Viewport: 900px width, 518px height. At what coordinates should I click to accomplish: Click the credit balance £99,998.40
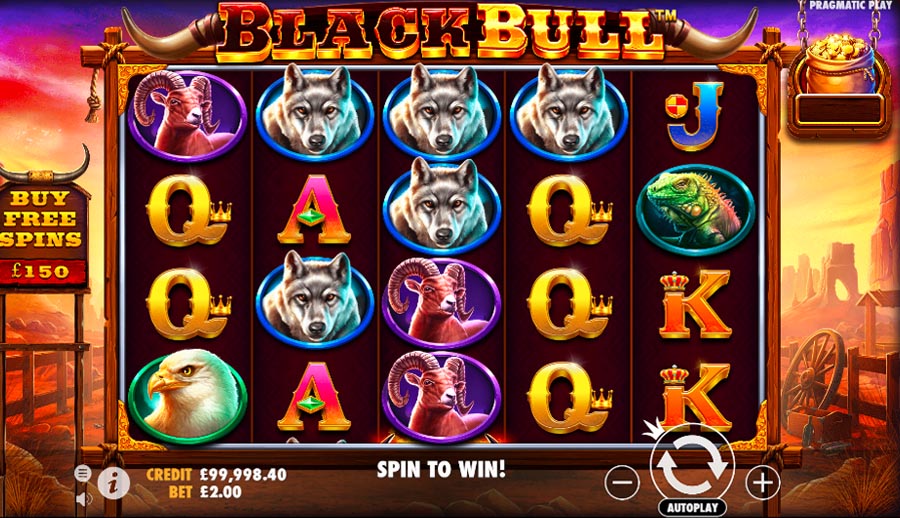point(243,474)
